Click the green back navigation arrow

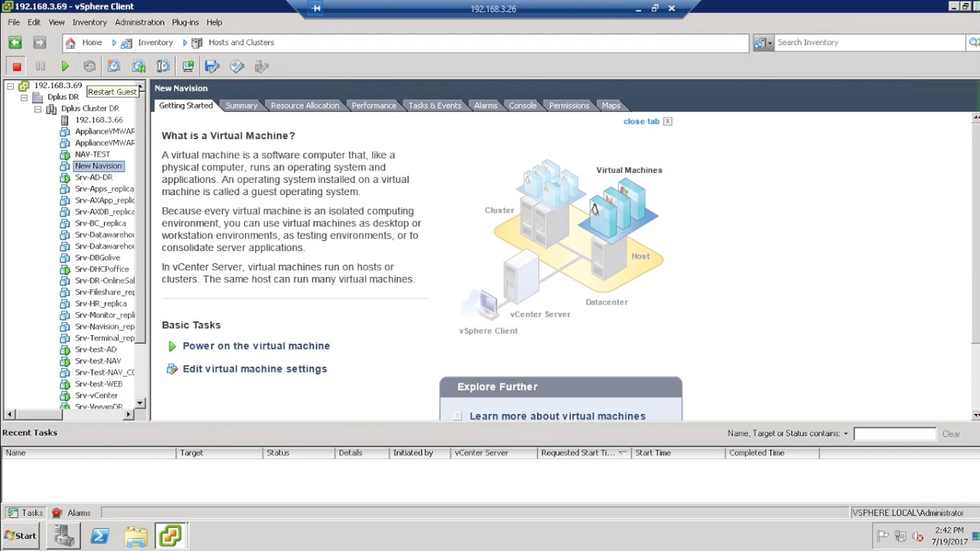(x=15, y=43)
